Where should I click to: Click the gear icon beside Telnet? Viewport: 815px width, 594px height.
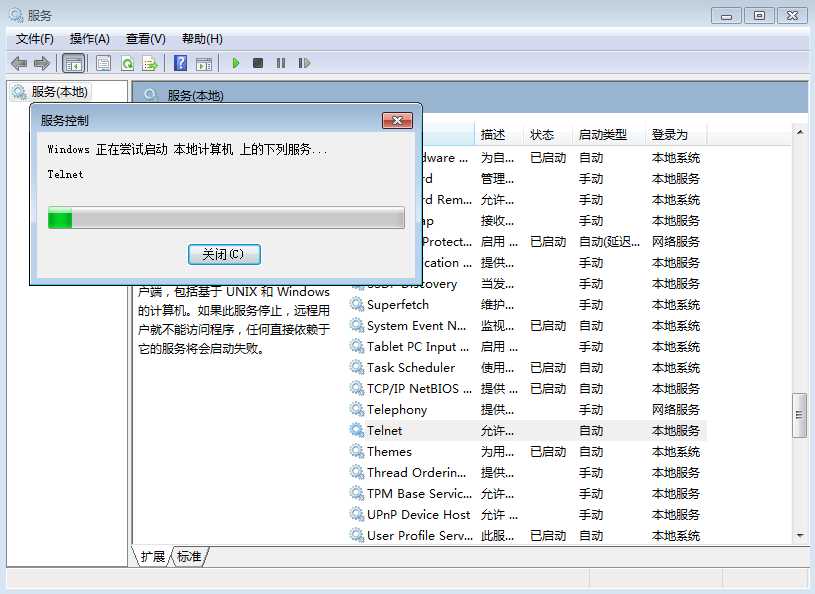357,430
